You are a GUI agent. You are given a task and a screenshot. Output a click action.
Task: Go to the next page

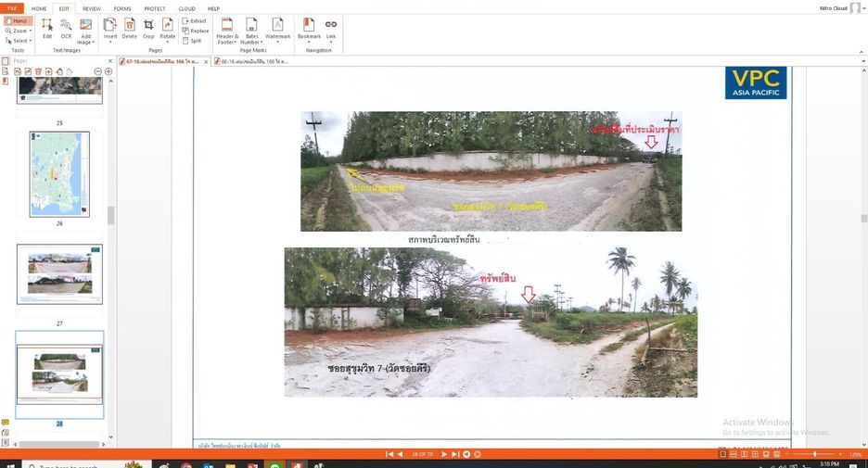point(444,454)
